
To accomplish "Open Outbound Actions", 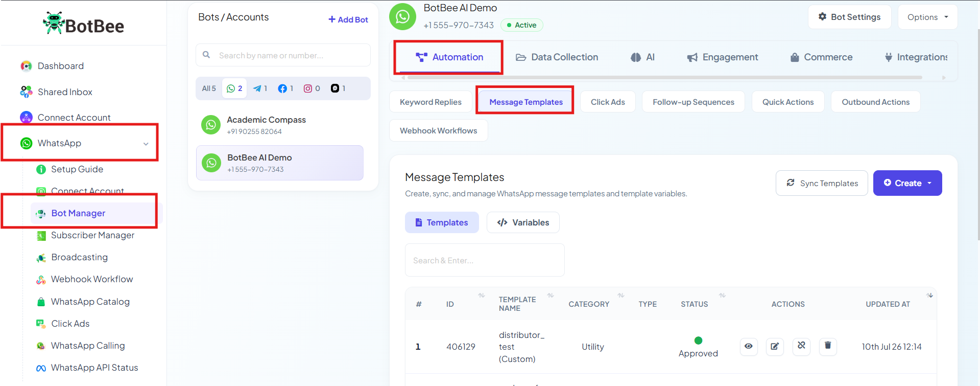I will click(875, 102).
